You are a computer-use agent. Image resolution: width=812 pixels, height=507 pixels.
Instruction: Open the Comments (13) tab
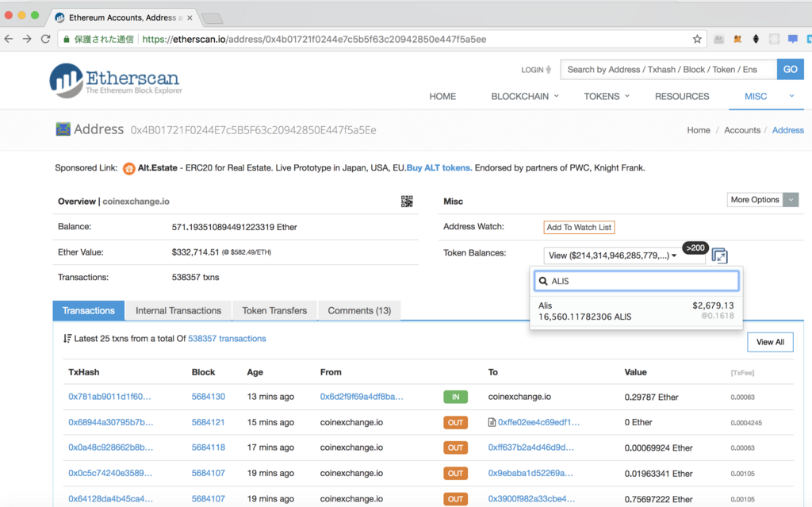point(359,310)
